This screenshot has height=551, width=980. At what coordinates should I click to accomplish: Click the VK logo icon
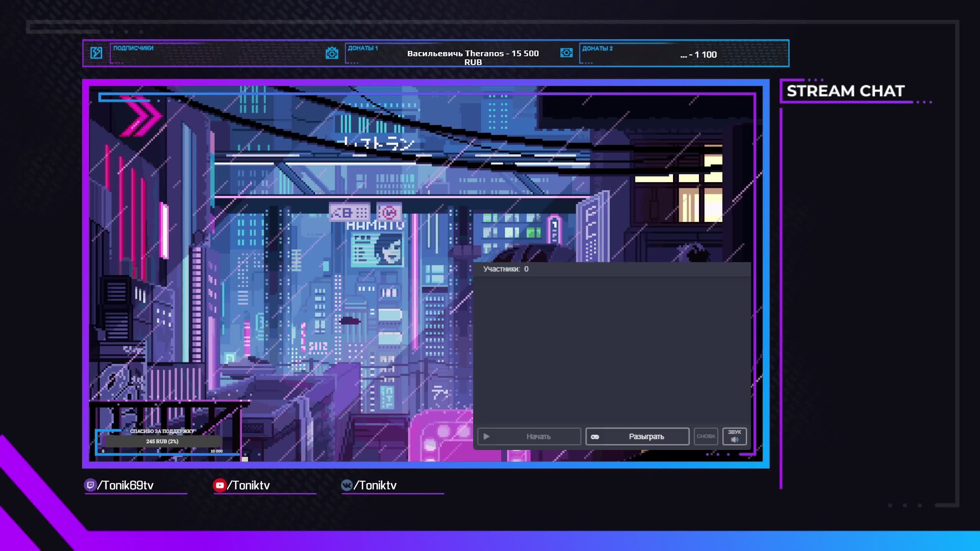[x=346, y=485]
